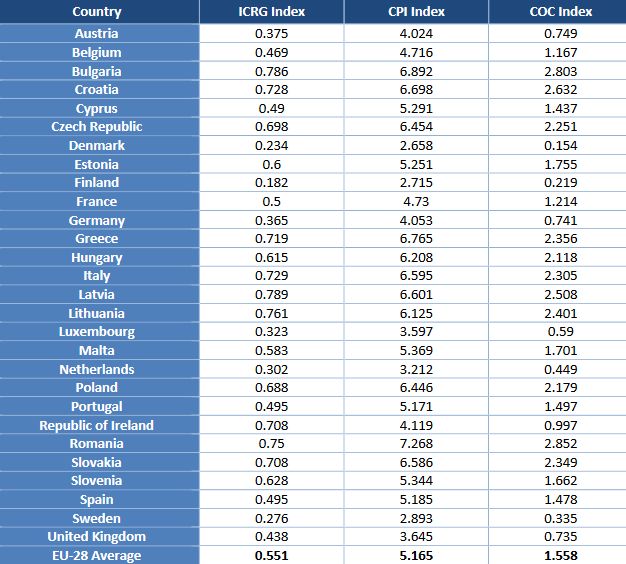
Task: Click Romania's CPI value 7.268
Action: click(x=416, y=444)
